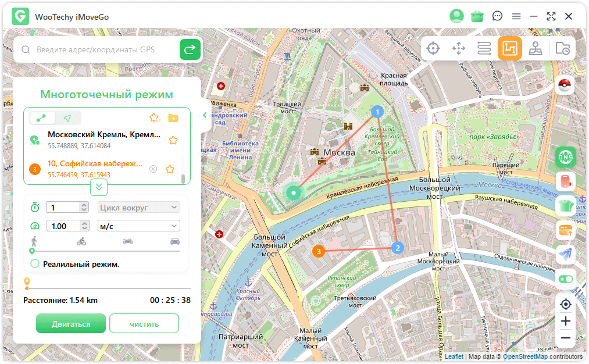Click the walking-to-car speed slider

pos(105,251)
